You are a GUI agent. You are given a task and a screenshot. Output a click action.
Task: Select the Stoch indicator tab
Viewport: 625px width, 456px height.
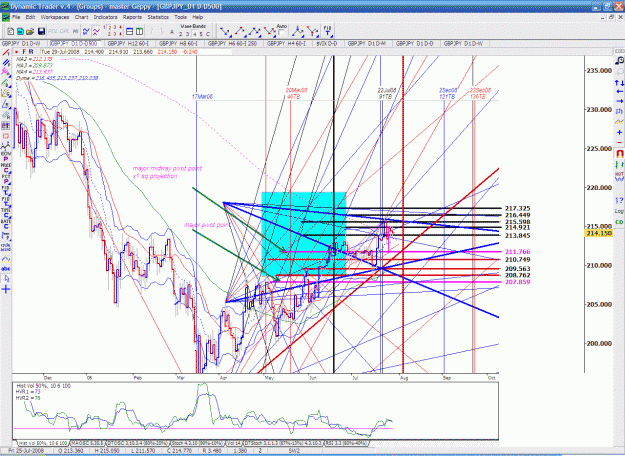(197, 443)
